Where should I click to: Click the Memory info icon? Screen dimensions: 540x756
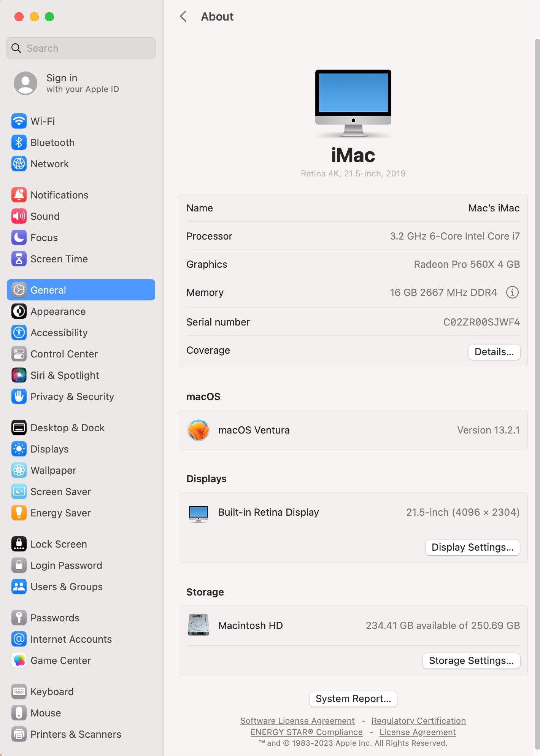[512, 292]
